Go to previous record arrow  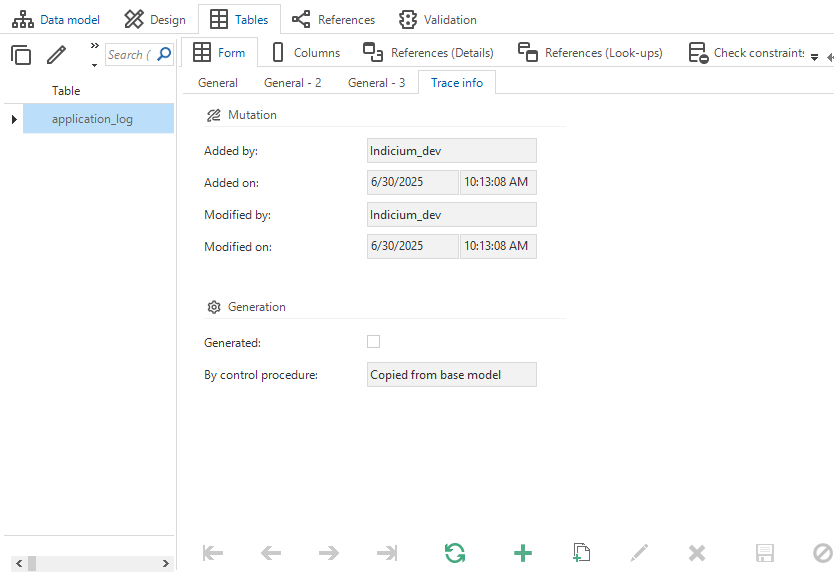(271, 553)
